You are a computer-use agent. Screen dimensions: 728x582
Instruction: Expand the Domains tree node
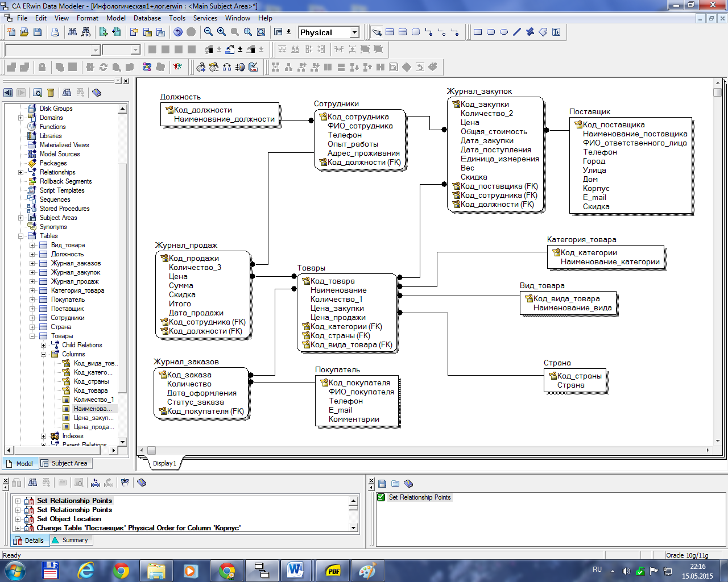[21, 118]
